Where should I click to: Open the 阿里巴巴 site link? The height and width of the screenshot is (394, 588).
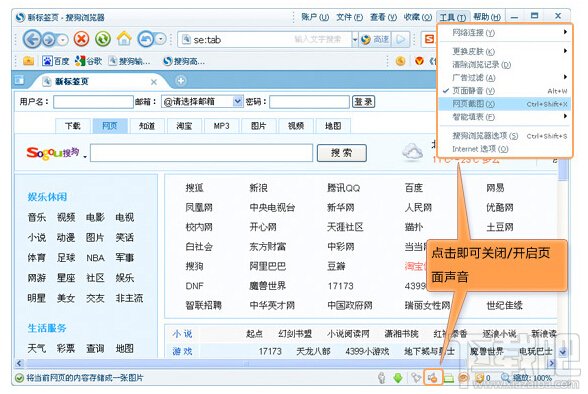pos(268,266)
